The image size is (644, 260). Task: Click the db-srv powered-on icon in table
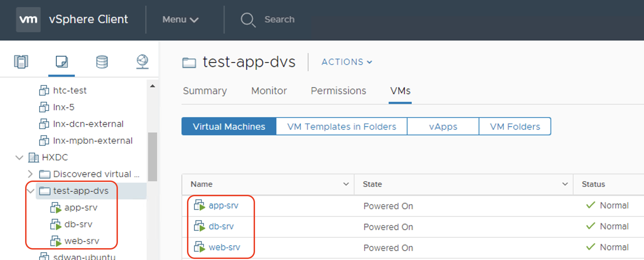click(x=200, y=226)
